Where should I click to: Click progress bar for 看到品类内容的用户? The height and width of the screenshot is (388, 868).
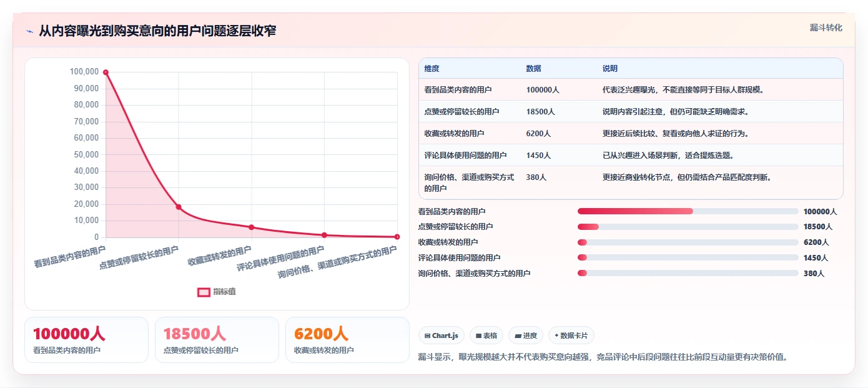pyautogui.click(x=688, y=211)
